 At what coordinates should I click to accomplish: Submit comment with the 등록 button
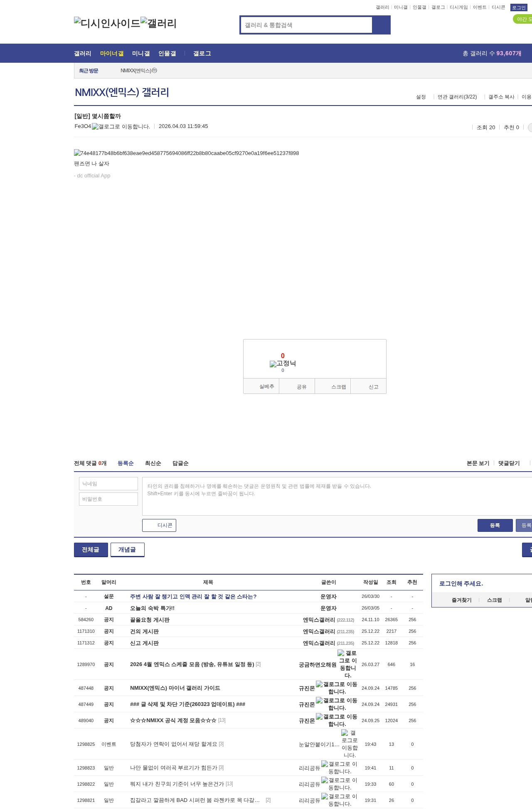[495, 525]
